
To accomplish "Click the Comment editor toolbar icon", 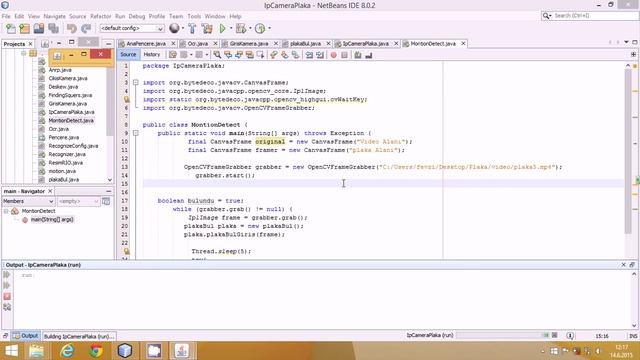I will [x=358, y=55].
